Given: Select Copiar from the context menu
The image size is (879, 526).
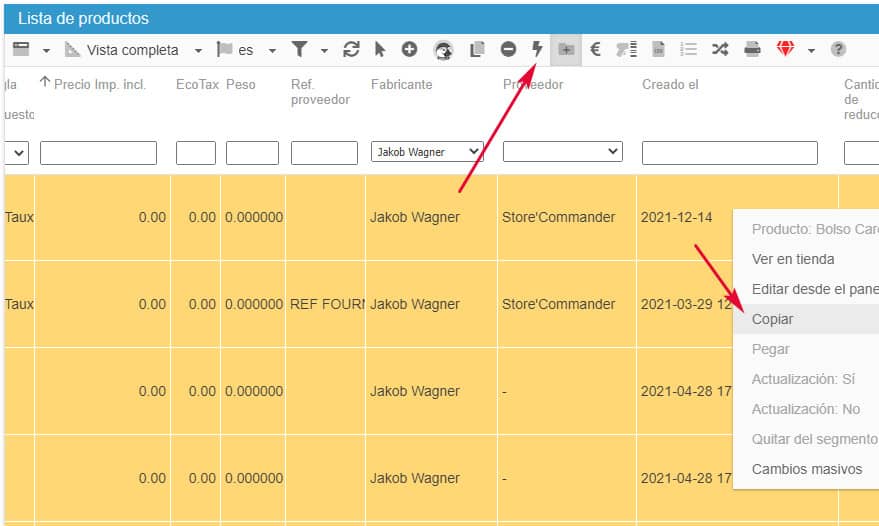Looking at the screenshot, I should pos(772,319).
